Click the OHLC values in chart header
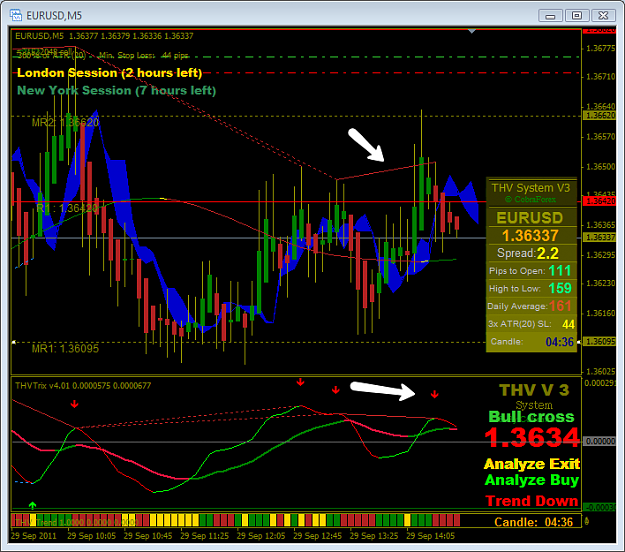Screen dimensions: 625x552 coord(131,36)
